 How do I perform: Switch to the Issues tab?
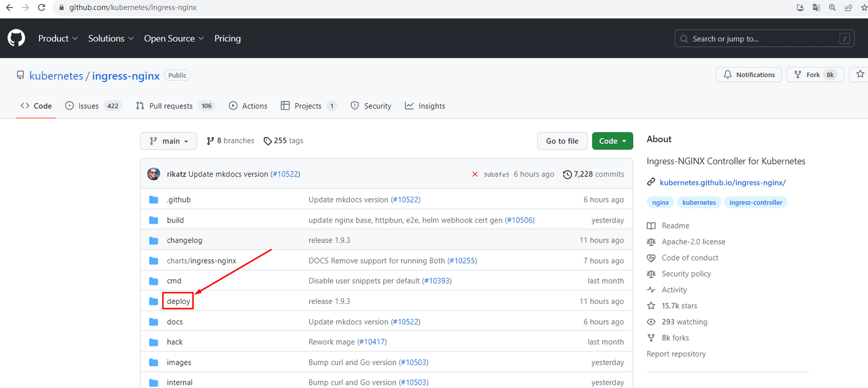point(93,106)
